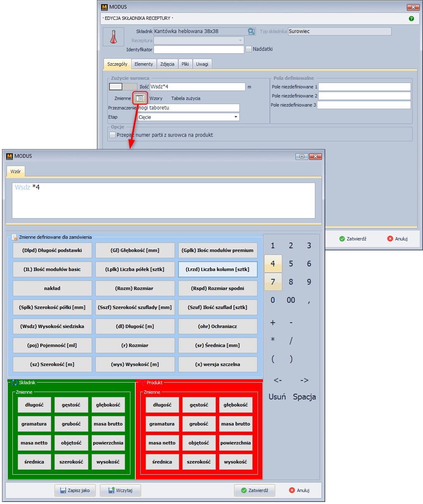Image resolution: width=423 pixels, height=504 pixels.
Task: Insert (ohr) Ochraniacz variable
Action: click(x=218, y=326)
